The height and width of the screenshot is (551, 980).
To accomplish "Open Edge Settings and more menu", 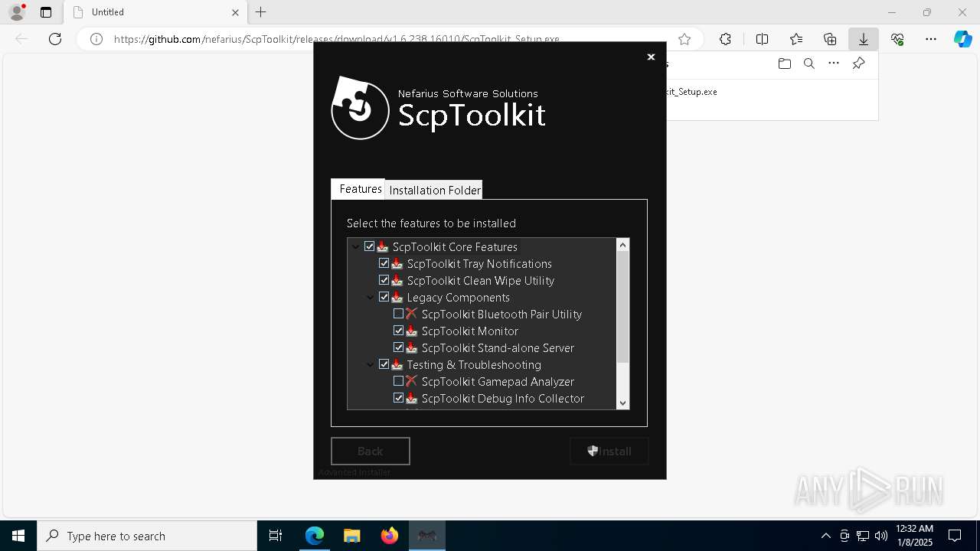I will pyautogui.click(x=931, y=39).
